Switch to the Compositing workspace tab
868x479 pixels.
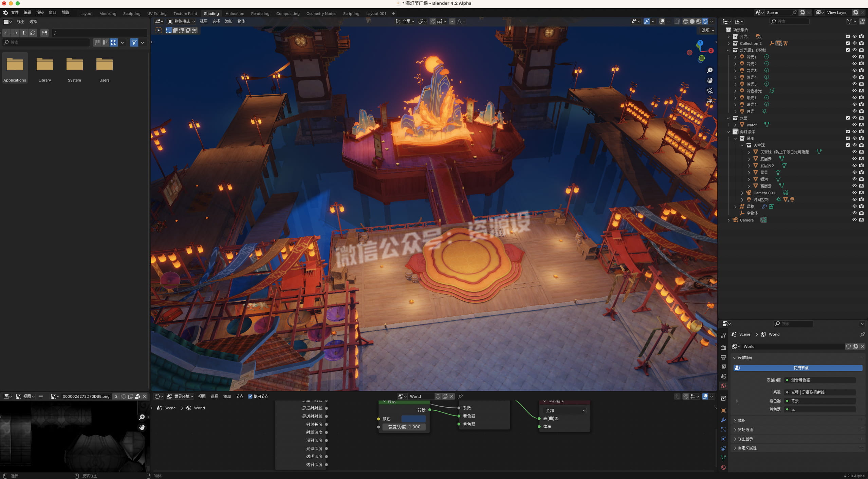coord(288,14)
